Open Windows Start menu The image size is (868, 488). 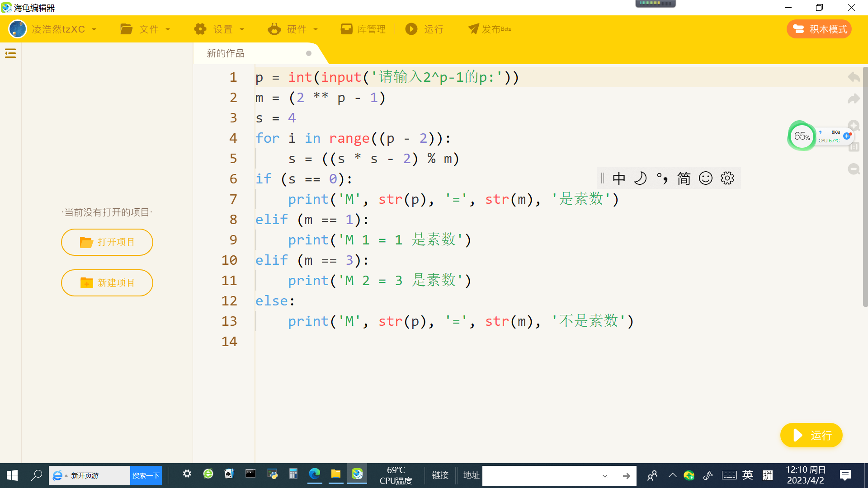(x=12, y=475)
